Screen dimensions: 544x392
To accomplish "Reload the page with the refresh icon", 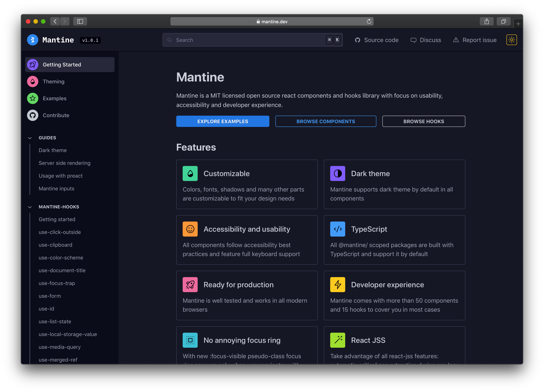I will pos(369,21).
